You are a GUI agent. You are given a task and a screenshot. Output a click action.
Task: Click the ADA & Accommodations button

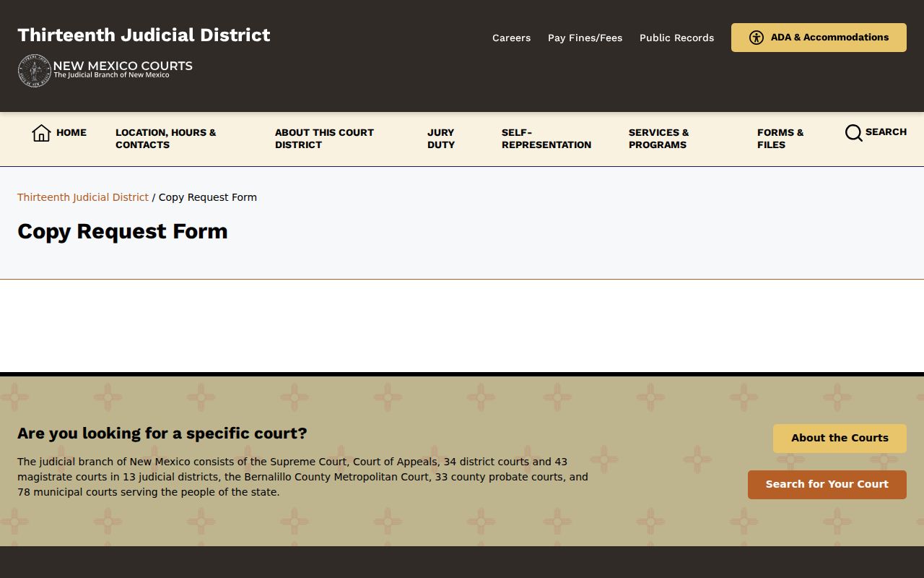pyautogui.click(x=819, y=38)
